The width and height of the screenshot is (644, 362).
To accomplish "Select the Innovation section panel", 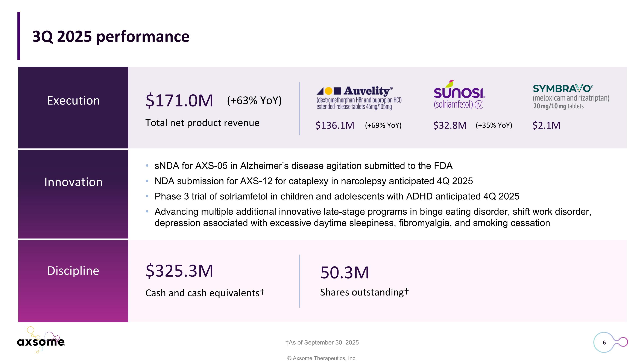I will point(73,194).
